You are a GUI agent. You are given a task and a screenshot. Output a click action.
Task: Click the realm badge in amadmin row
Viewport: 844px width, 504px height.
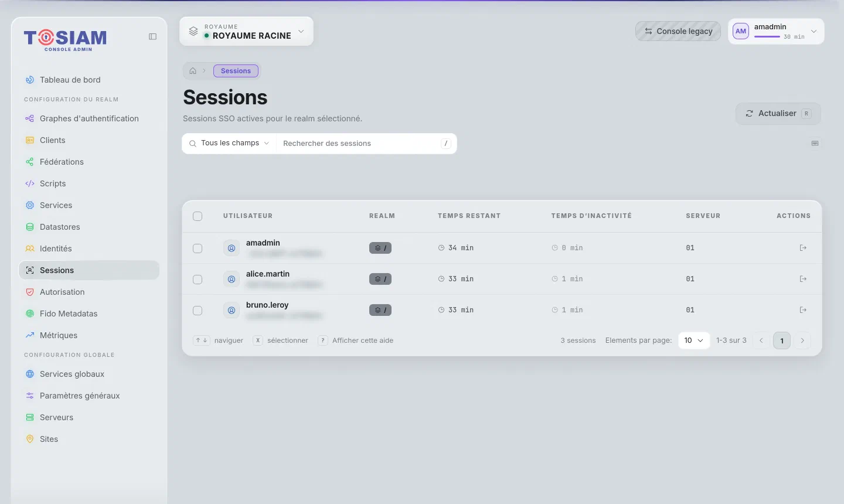coord(380,248)
